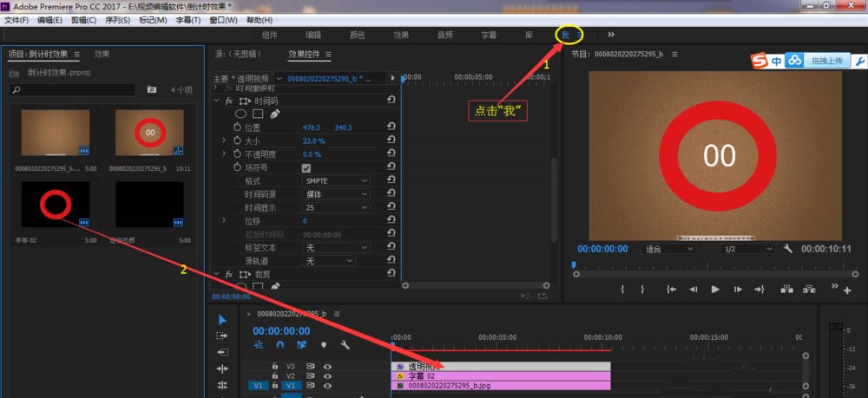Image resolution: width=868 pixels, height=398 pixels.
Task: Open the timeline wrench display settings
Action: click(345, 345)
